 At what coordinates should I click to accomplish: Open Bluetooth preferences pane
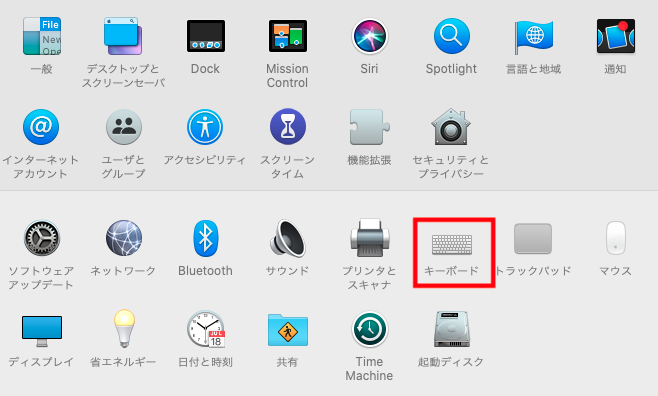206,238
